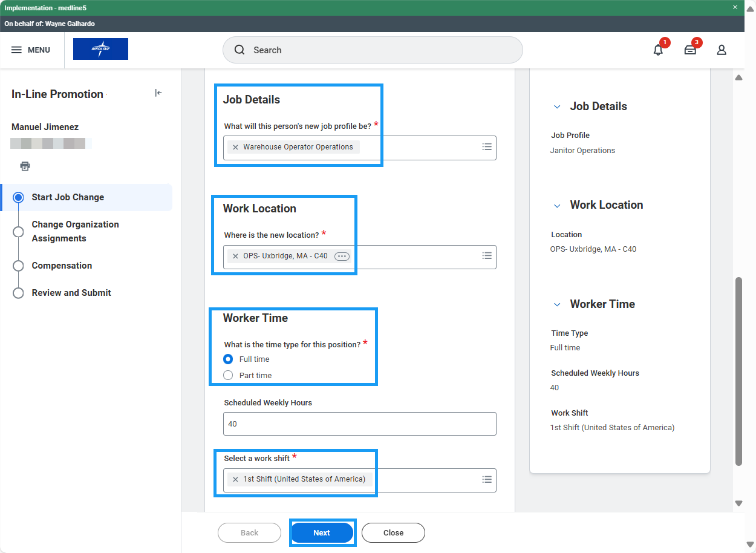Open the work location prompt list
Image resolution: width=756 pixels, height=553 pixels.
[x=487, y=256]
